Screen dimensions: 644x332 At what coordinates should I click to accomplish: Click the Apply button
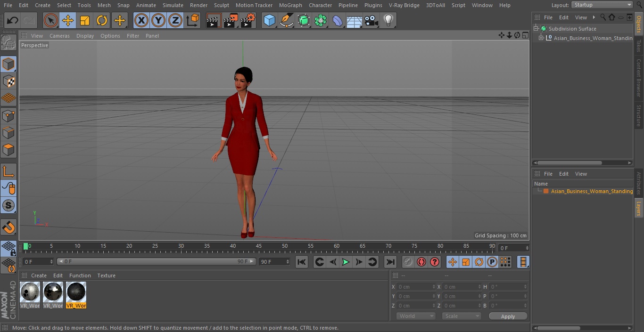point(508,316)
